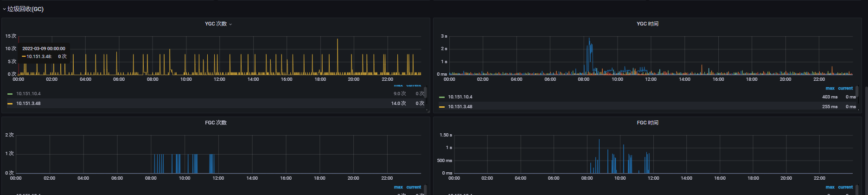Click the 9.0 次 max value in YGC 次数 legend
This screenshot has height=195, width=868.
pos(400,94)
